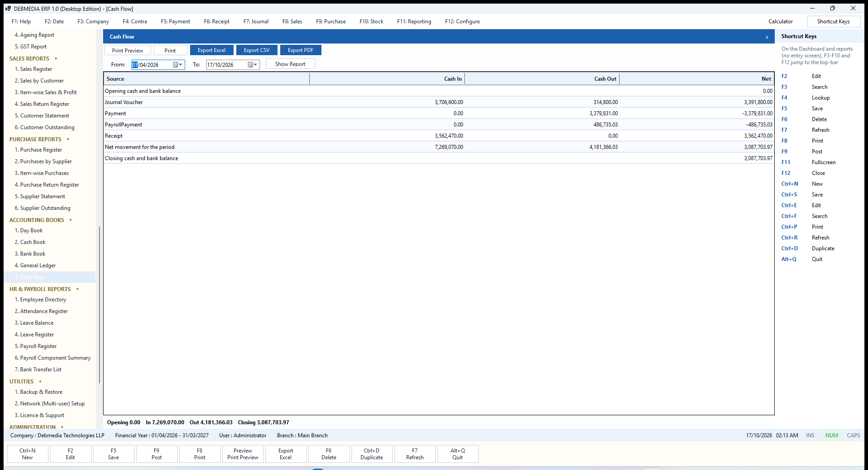Open the F5: Payment menu

coord(175,22)
